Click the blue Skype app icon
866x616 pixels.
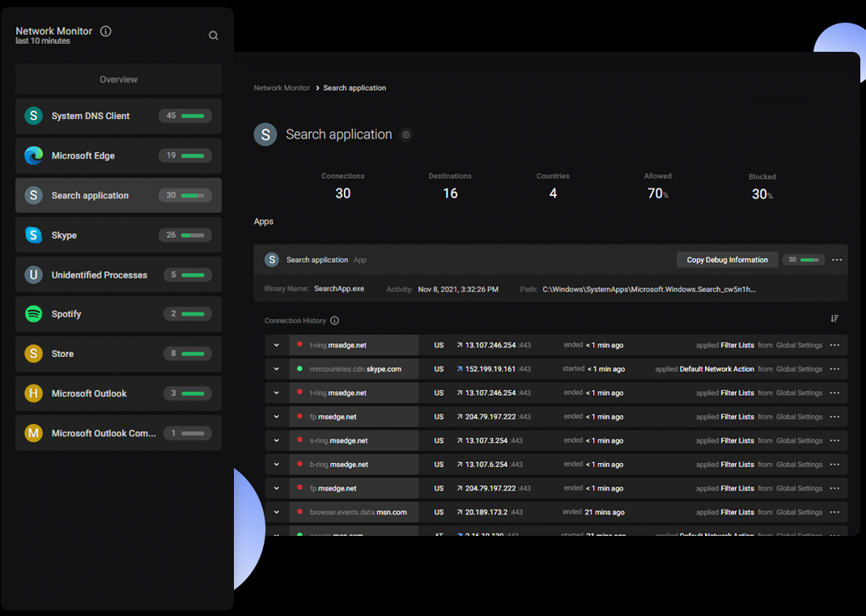pos(34,235)
